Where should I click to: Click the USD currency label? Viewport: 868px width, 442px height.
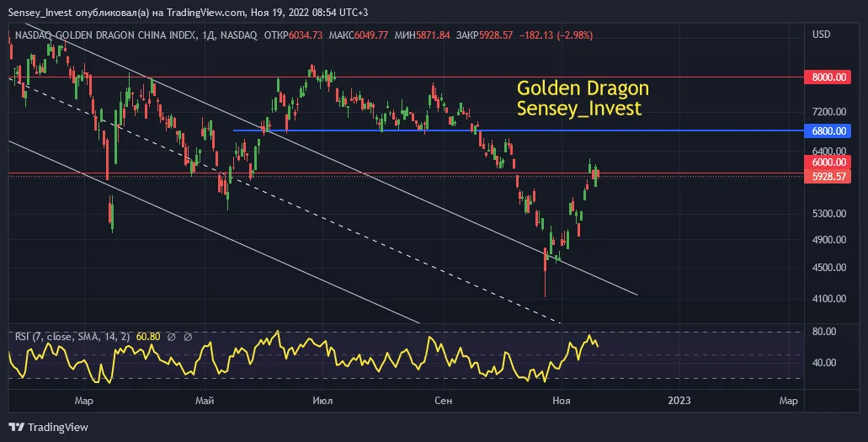coord(821,35)
